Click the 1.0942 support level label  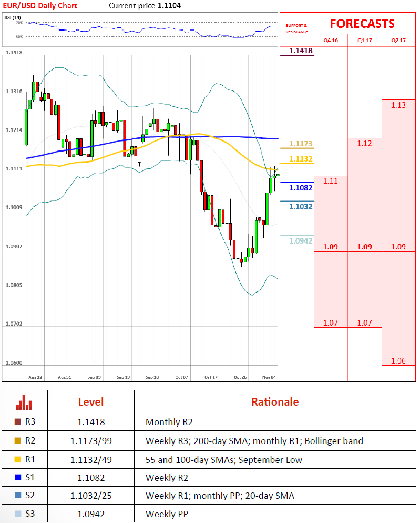point(301,241)
